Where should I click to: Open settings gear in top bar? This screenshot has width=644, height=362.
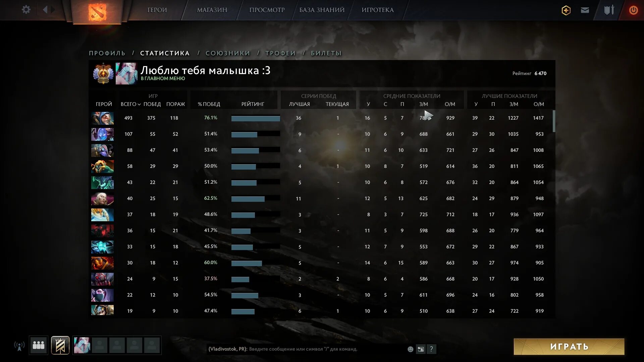[x=26, y=10]
